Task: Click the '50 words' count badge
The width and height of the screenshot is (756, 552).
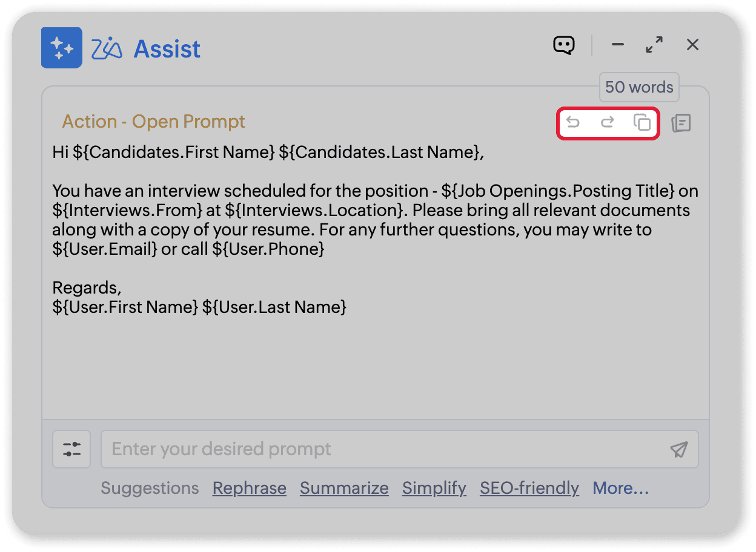Action: (639, 87)
